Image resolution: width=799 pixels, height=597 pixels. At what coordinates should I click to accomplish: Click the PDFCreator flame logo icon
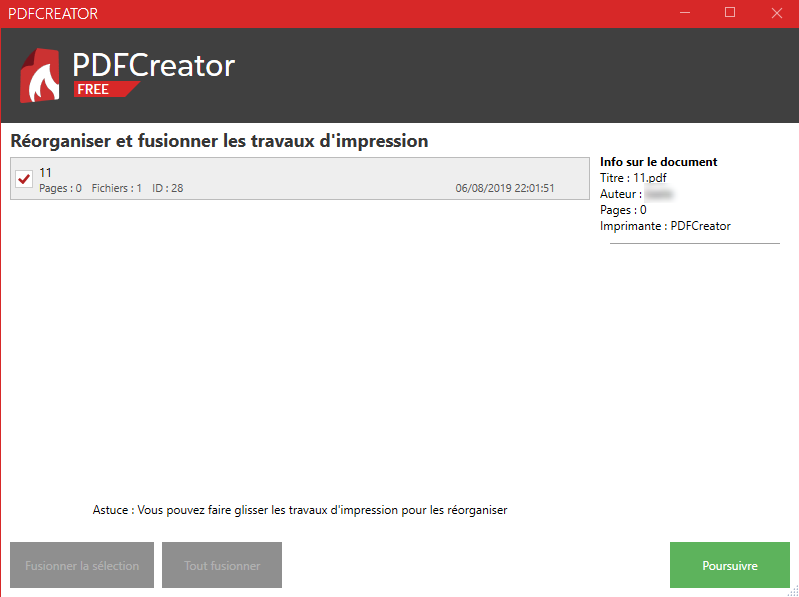pyautogui.click(x=40, y=75)
